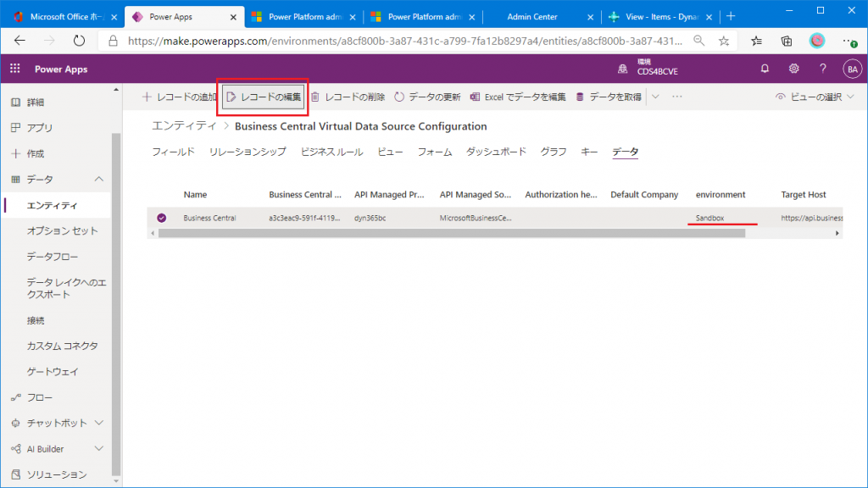868x488 pixels.
Task: Click the エンティティ breadcrumb link
Action: point(184,126)
